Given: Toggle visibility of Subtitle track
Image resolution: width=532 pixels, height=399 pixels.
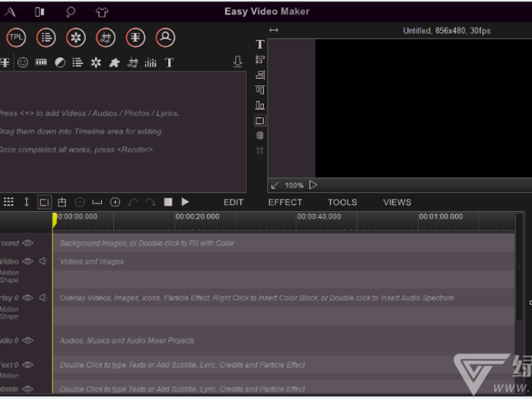Looking at the screenshot, I should pos(28,389).
